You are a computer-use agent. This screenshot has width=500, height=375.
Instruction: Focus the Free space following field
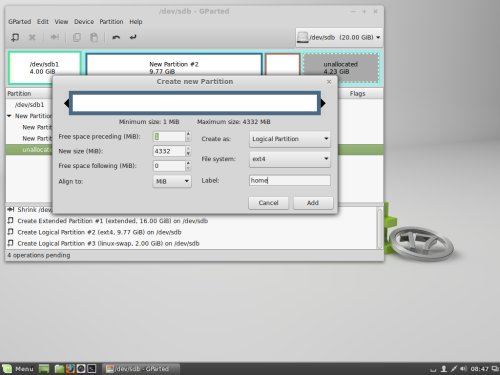169,166
